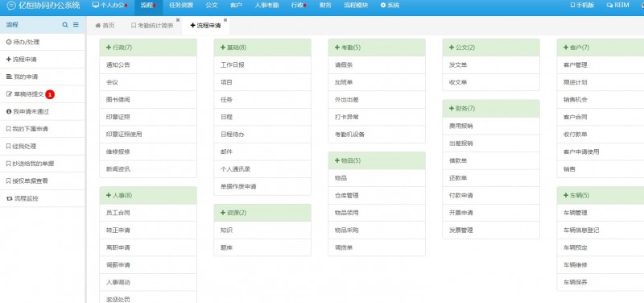Expand the 行政(7) category header
The image size is (644, 303).
click(148, 48)
